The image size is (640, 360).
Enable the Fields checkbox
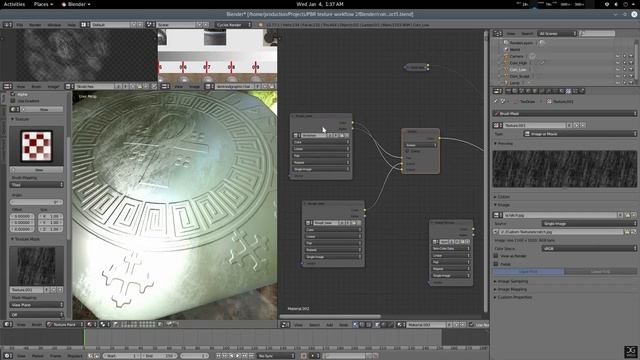tap(496, 264)
